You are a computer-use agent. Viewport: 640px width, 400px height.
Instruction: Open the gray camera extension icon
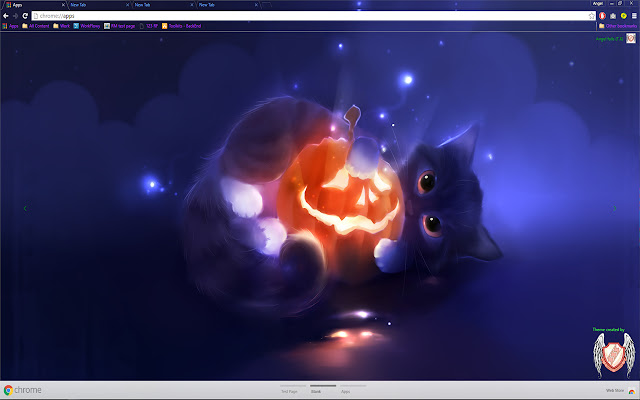[x=613, y=16]
